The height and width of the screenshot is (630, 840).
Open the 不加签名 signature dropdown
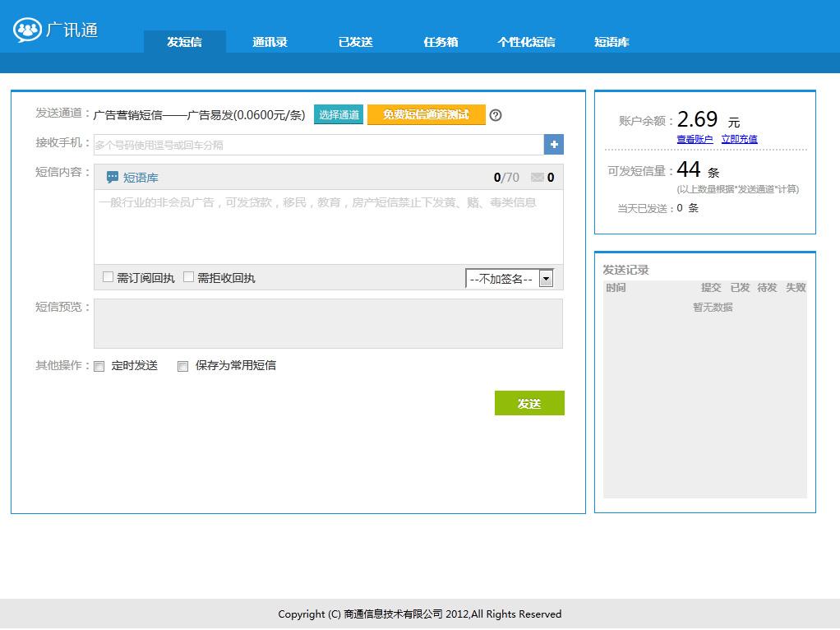coord(509,279)
